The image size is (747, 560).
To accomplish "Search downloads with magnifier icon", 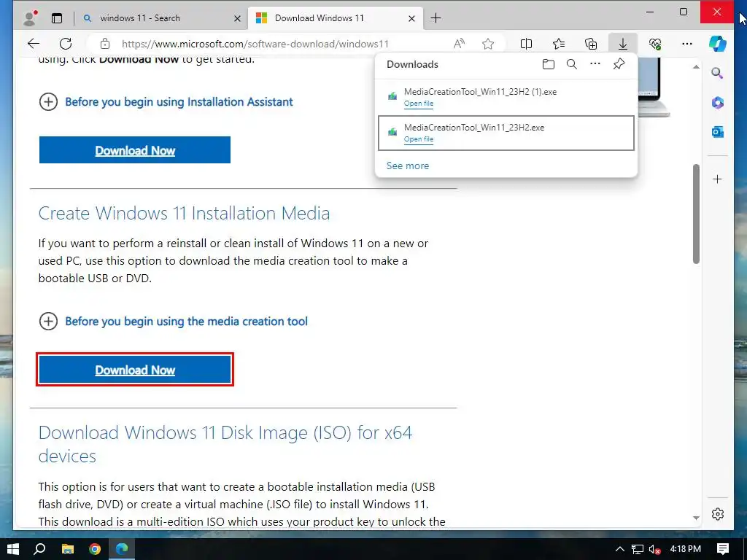I will pyautogui.click(x=572, y=64).
